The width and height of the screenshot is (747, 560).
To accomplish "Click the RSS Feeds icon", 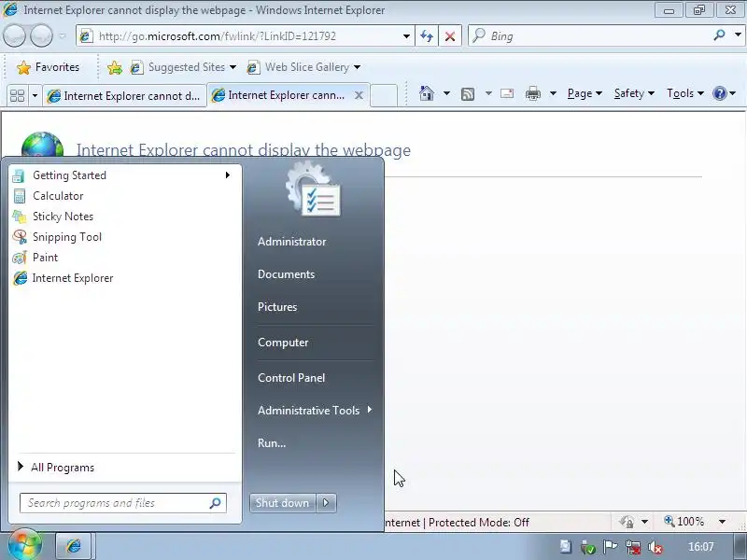I will pyautogui.click(x=468, y=94).
